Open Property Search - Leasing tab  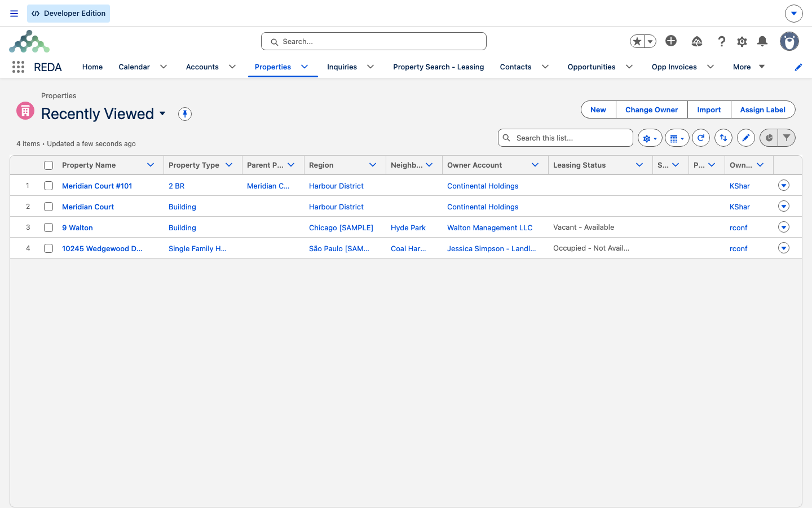(x=439, y=67)
